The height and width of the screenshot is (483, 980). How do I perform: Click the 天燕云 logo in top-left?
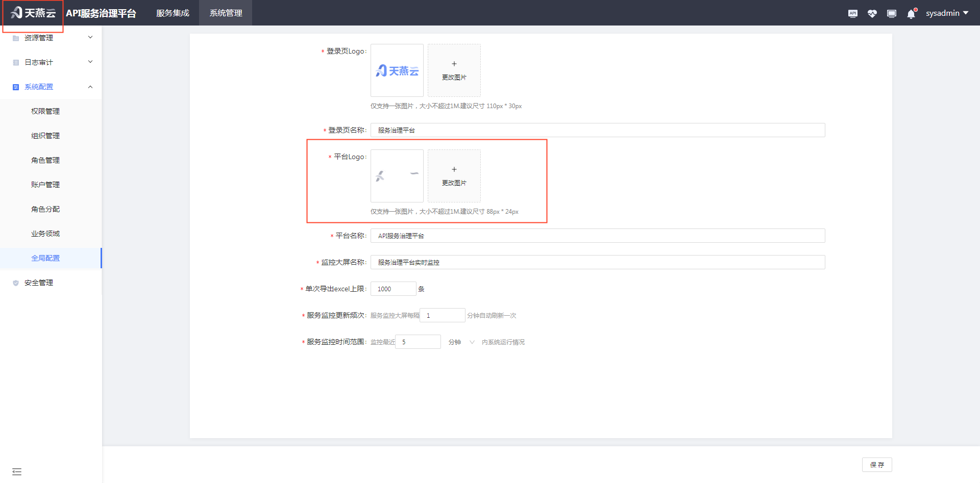33,13
